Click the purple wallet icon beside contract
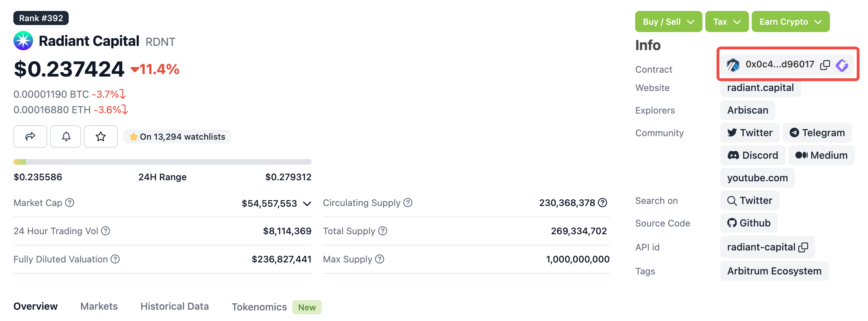 tap(842, 65)
